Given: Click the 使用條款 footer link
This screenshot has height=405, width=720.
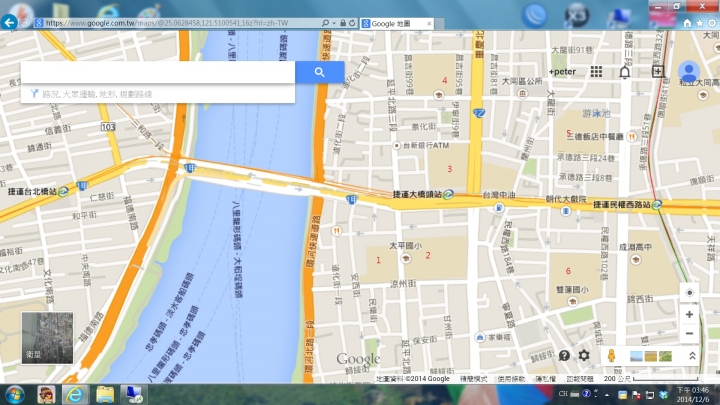Looking at the screenshot, I should click(512, 379).
